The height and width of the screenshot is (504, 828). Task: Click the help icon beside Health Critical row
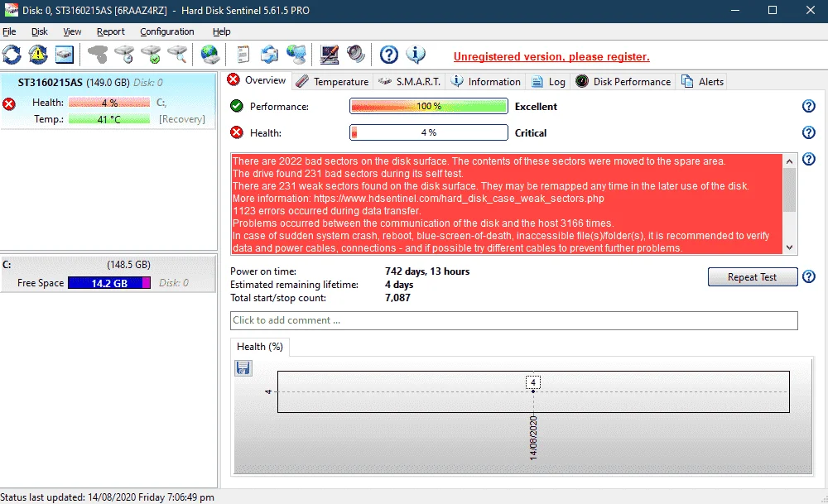pos(808,132)
